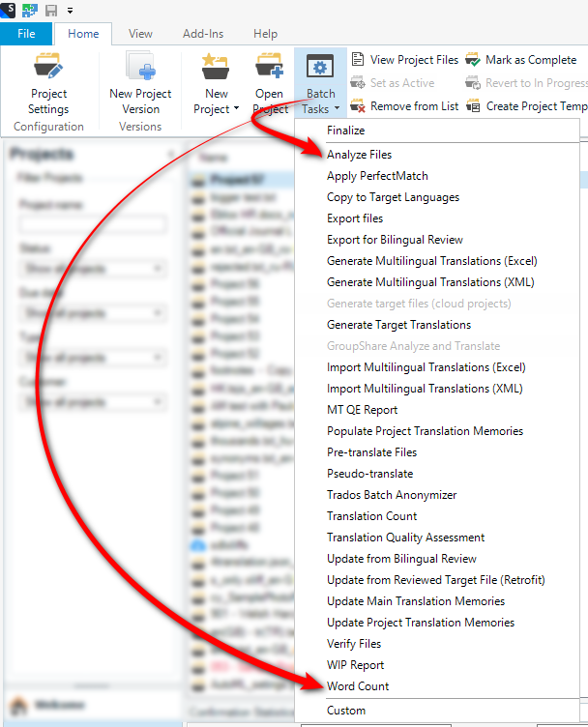Open the Status filter dropdown

[92, 268]
